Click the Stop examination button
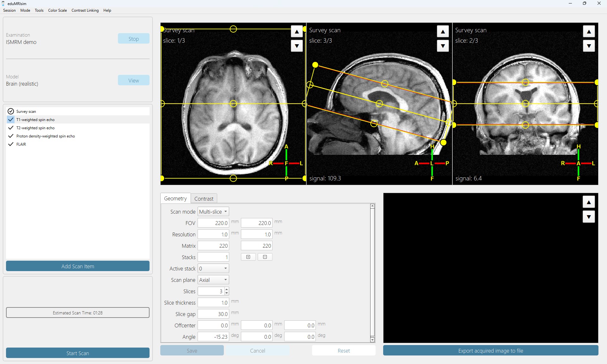The image size is (607, 364). [x=134, y=39]
